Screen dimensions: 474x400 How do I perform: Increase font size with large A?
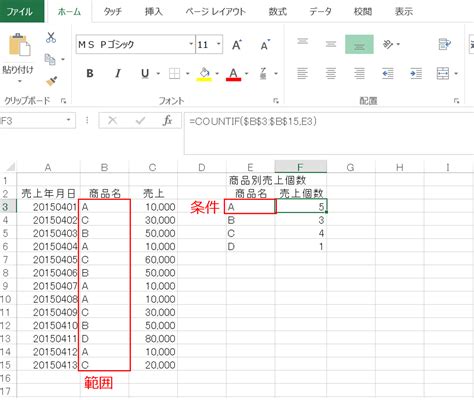click(237, 45)
